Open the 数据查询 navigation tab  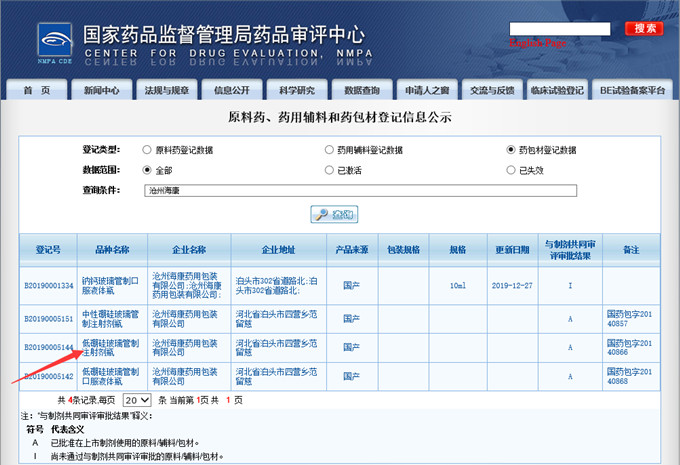pyautogui.click(x=355, y=90)
